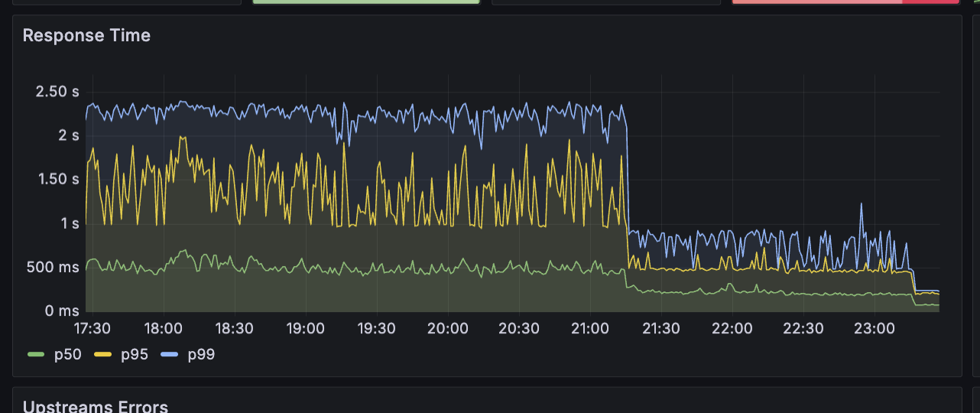
Task: Click the yellow p95 legend color swatch
Action: pos(102,355)
